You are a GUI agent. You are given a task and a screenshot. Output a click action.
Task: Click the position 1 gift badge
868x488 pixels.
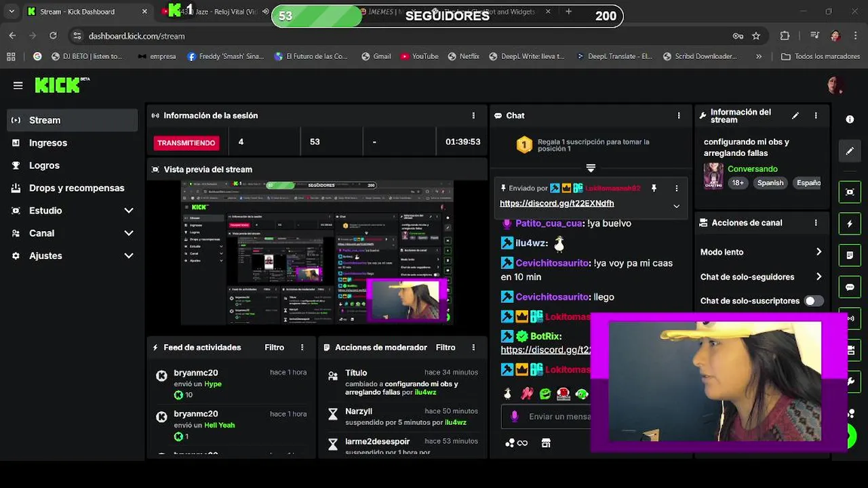coord(524,144)
